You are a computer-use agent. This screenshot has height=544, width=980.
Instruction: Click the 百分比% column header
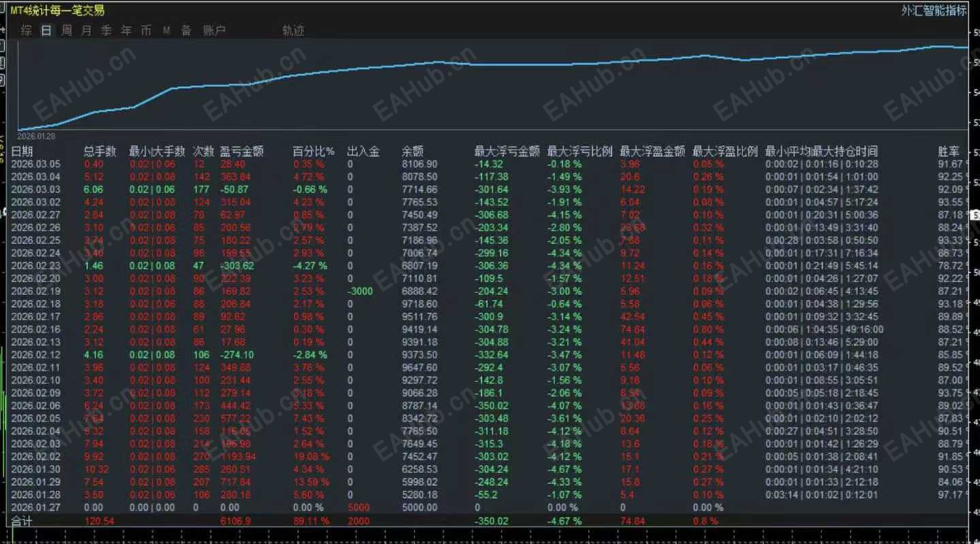tap(313, 151)
